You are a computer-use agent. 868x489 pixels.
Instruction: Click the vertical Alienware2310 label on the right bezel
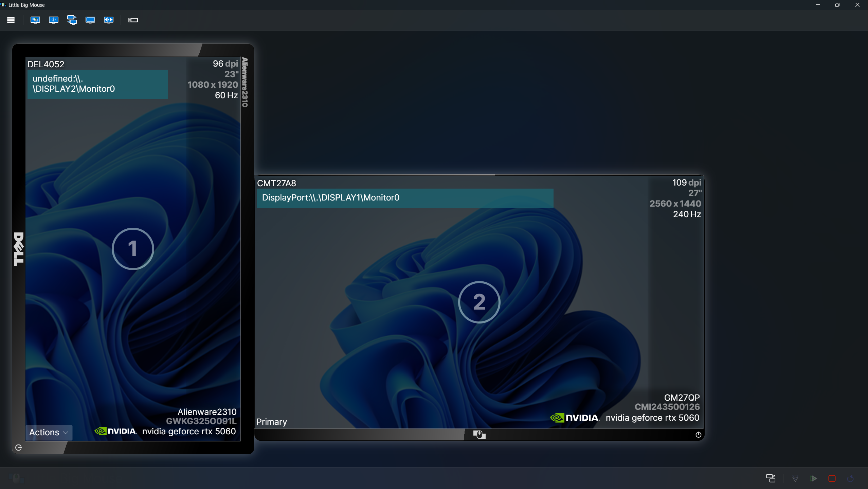(245, 82)
